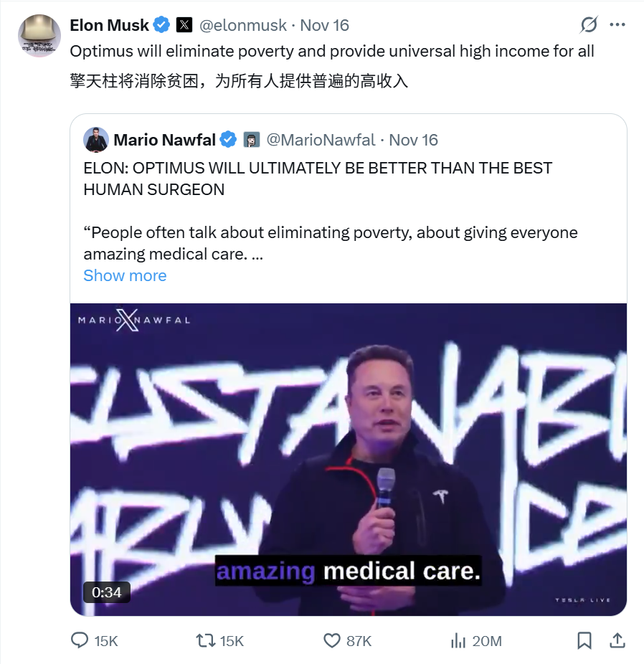This screenshot has width=644, height=664.
Task: Expand quoted tweet with Show more
Action: point(125,275)
